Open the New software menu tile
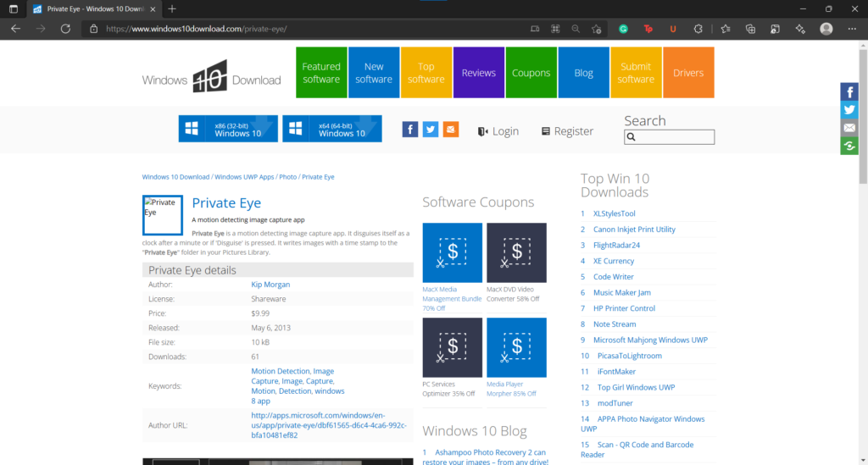Viewport: 868px width, 465px height. (374, 73)
